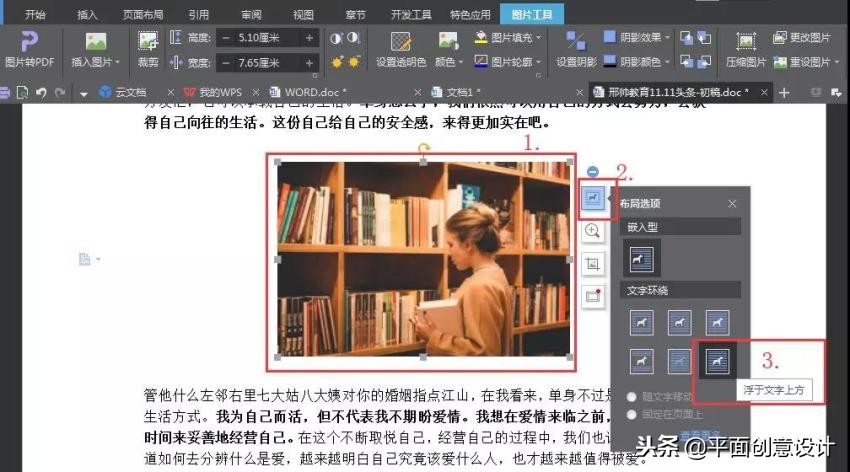850x472 pixels.
Task: Decrease picture brightness sun icon
Action: coord(354,62)
